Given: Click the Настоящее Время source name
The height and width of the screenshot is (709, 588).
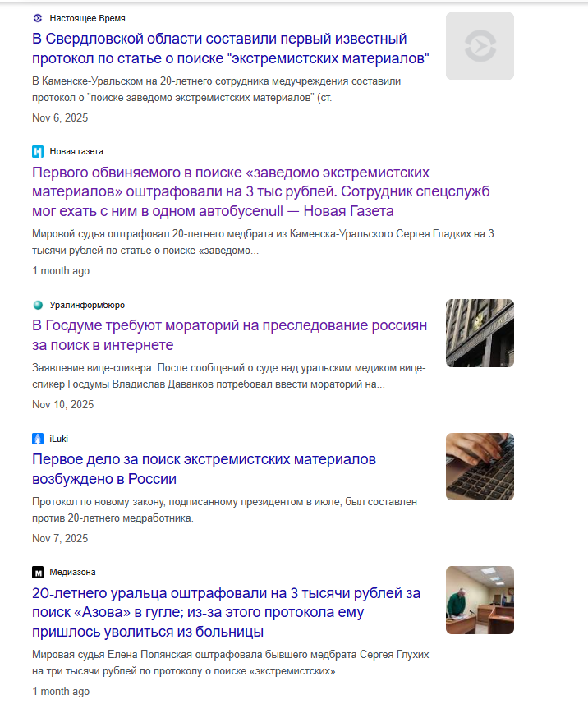Looking at the screenshot, I should (87, 18).
